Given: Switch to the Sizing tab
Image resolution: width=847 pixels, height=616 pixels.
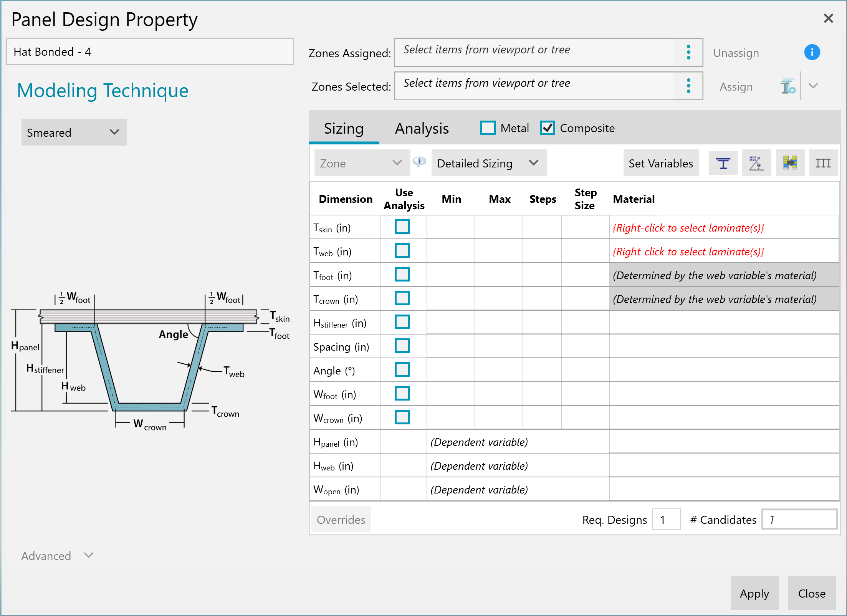Looking at the screenshot, I should [x=344, y=128].
